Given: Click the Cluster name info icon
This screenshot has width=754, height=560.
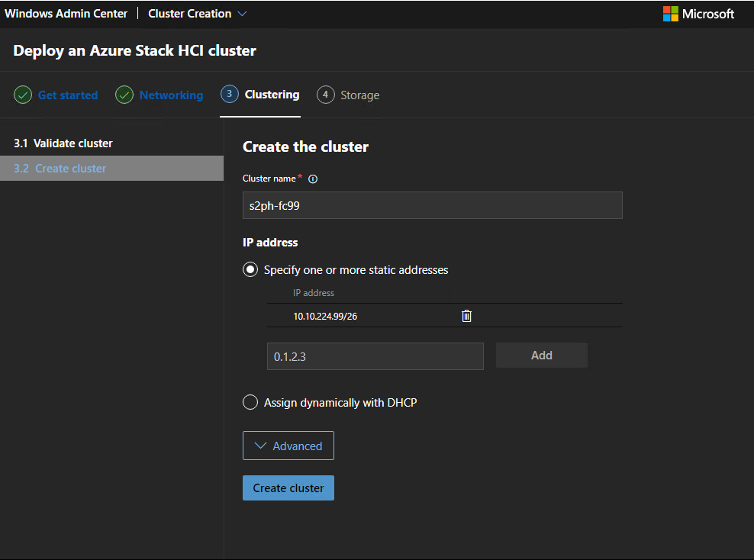Looking at the screenshot, I should click(x=313, y=179).
